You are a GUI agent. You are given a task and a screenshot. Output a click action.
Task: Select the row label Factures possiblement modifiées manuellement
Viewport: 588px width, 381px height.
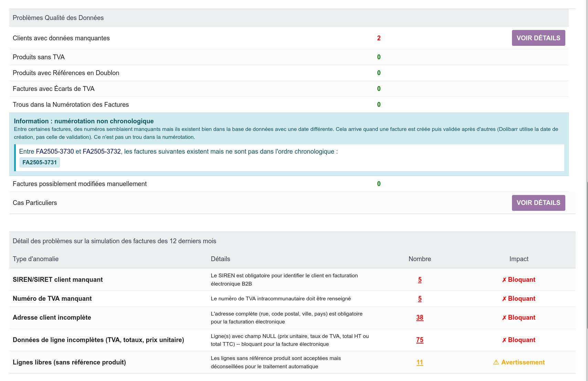point(79,184)
